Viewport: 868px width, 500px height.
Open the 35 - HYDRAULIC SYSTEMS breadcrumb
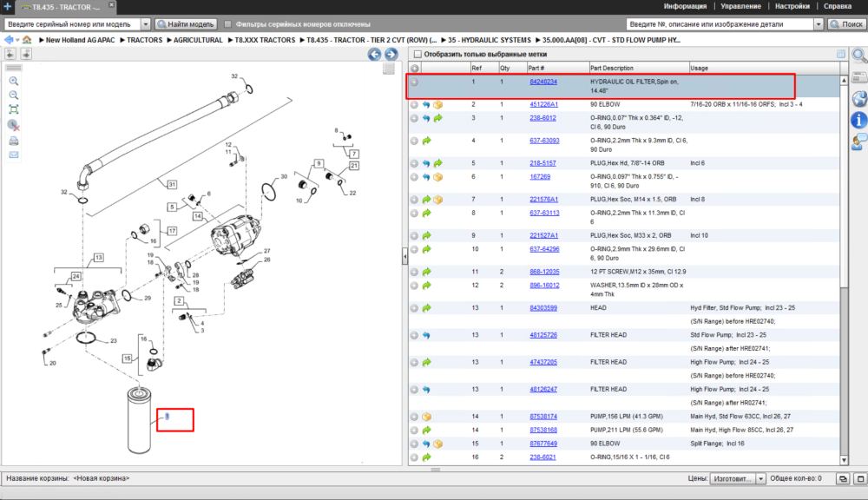click(x=490, y=40)
